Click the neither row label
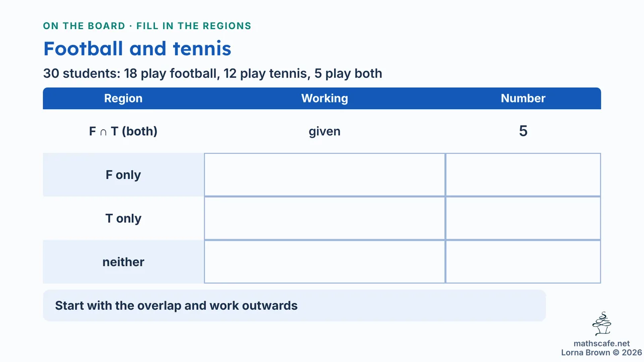 [x=123, y=262]
